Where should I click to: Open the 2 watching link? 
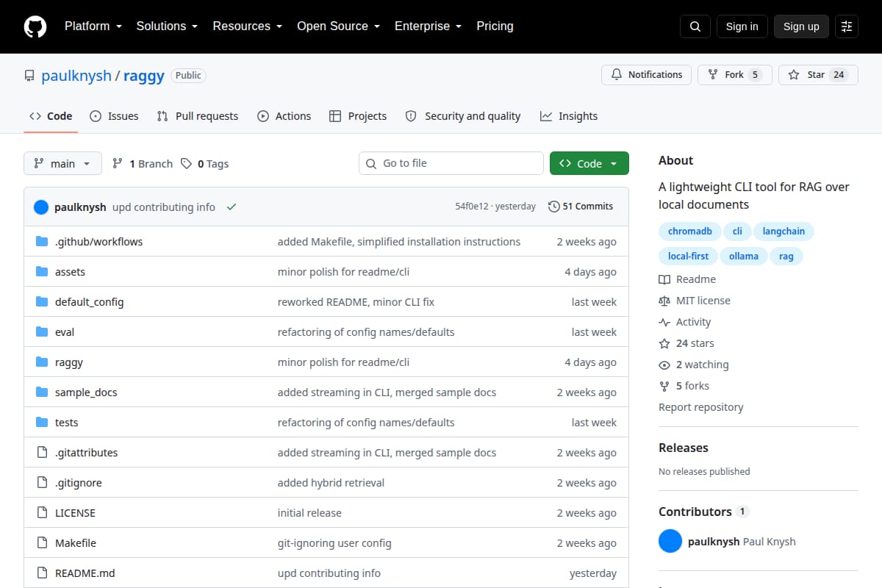tap(694, 365)
